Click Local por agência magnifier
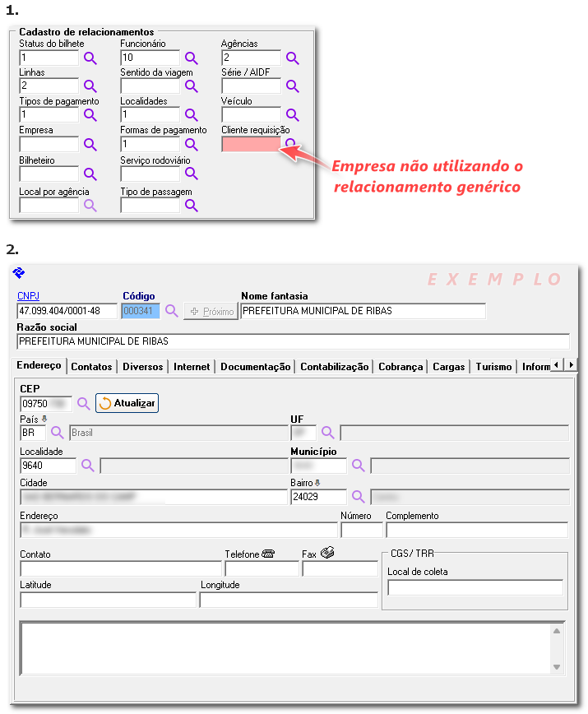This screenshot has height=714, width=588. tap(90, 206)
